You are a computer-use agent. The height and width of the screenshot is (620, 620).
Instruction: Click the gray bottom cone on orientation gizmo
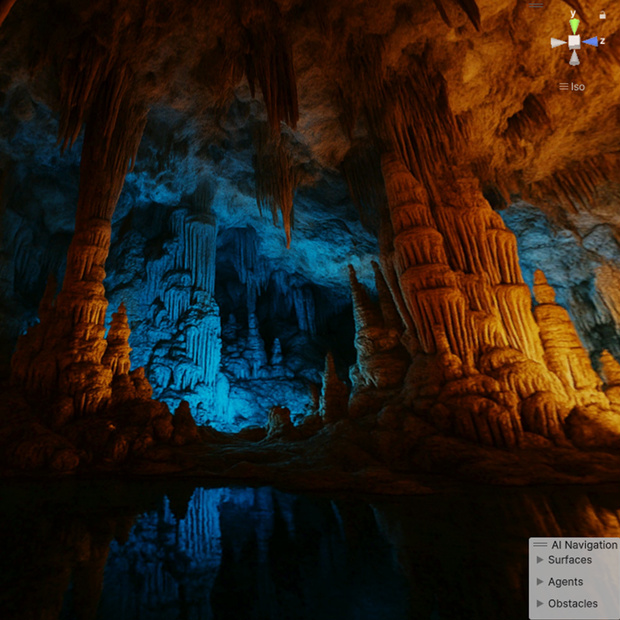[574, 58]
